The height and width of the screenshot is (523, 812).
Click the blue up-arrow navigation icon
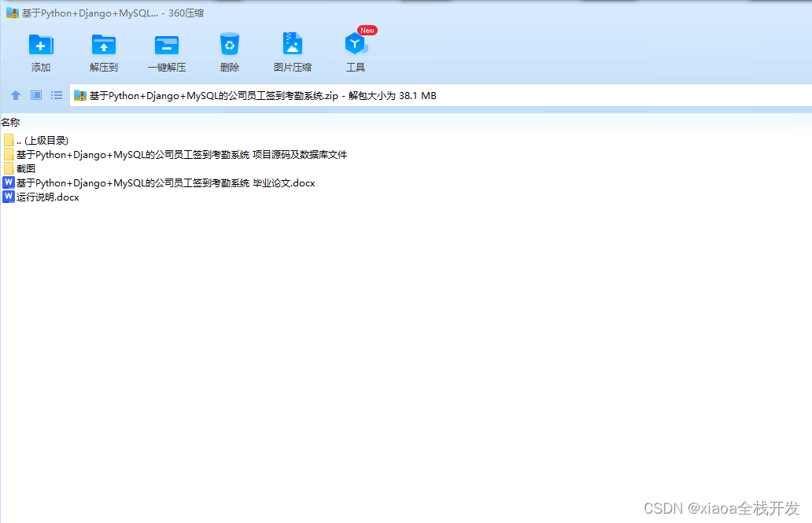click(x=15, y=95)
